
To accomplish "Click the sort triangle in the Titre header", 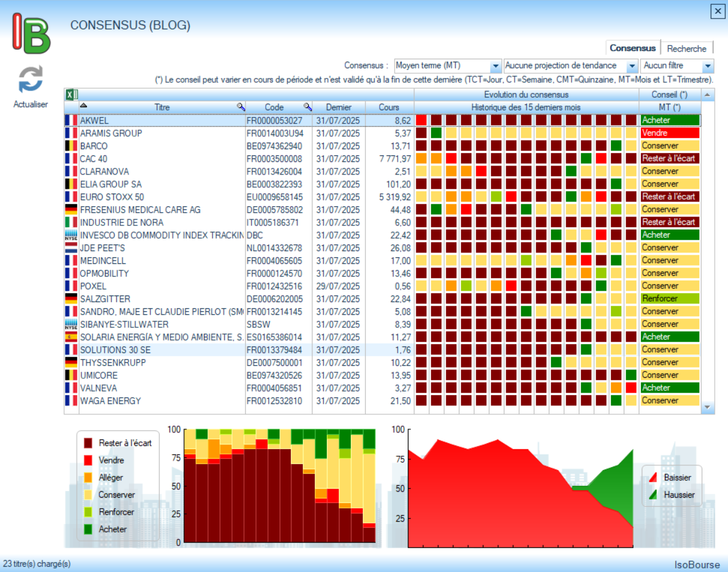I will click(x=83, y=105).
